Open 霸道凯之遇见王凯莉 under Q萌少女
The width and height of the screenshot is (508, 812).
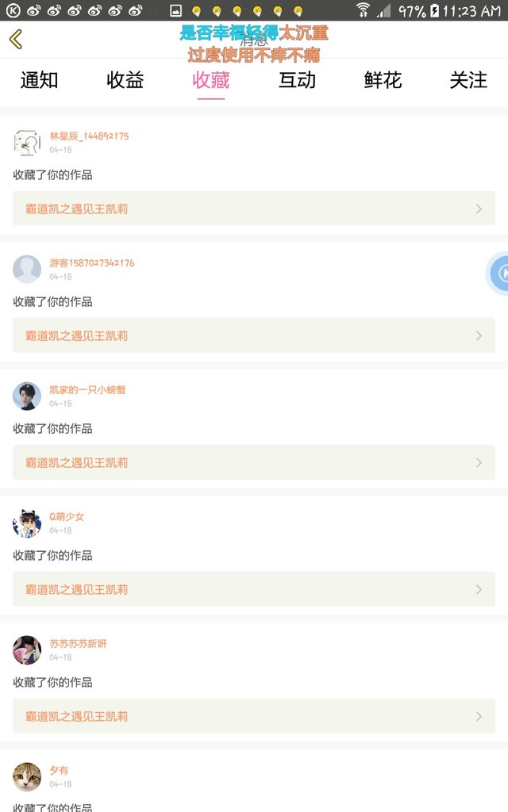click(77, 589)
